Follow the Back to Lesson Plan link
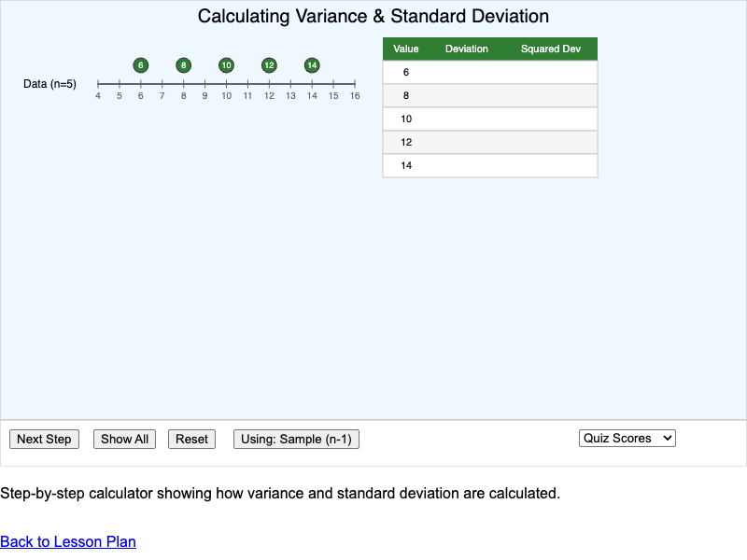This screenshot has height=560, width=747. point(67,541)
